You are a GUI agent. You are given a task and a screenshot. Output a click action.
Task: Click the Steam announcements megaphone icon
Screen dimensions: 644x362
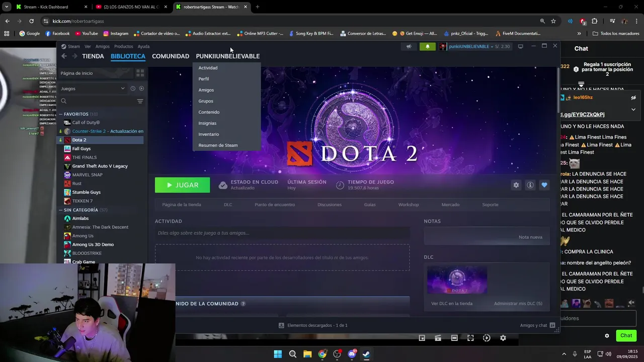[x=409, y=46]
